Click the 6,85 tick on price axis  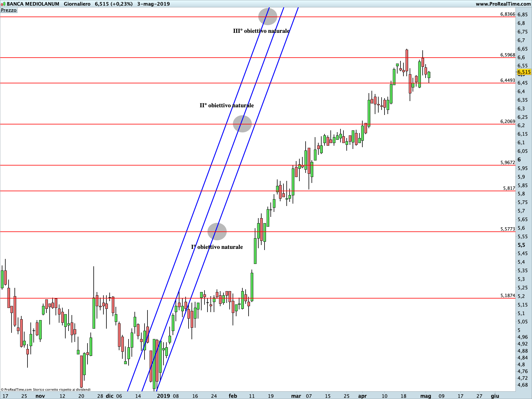pyautogui.click(x=523, y=14)
